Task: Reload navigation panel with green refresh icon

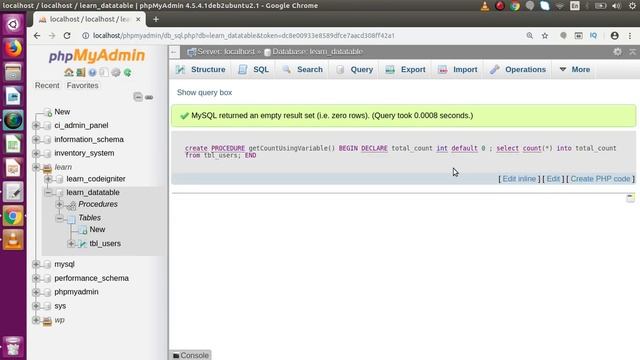Action: pyautogui.click(x=127, y=72)
